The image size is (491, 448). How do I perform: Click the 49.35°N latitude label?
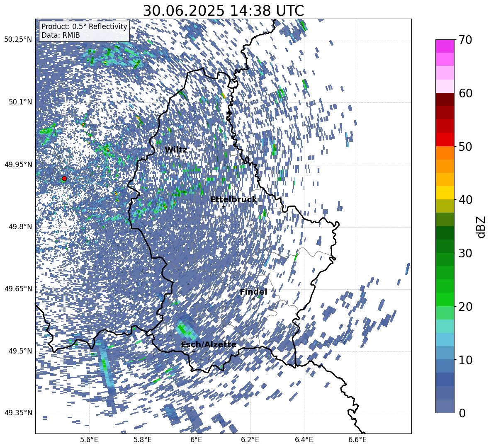18,413
